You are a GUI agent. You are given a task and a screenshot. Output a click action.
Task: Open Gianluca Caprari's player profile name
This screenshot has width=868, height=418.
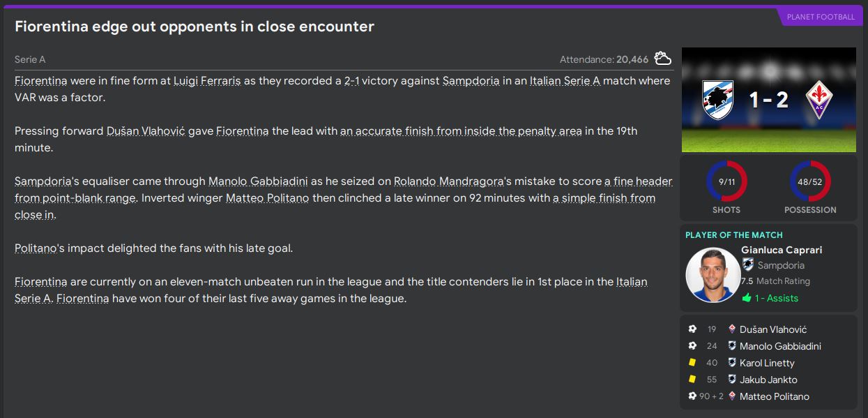coord(782,250)
